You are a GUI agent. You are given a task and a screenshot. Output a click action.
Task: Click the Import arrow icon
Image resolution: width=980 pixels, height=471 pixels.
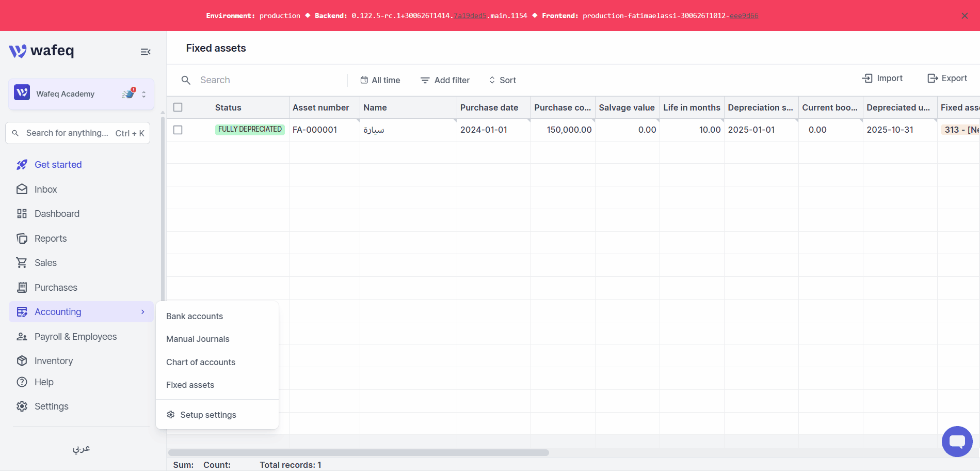(867, 78)
